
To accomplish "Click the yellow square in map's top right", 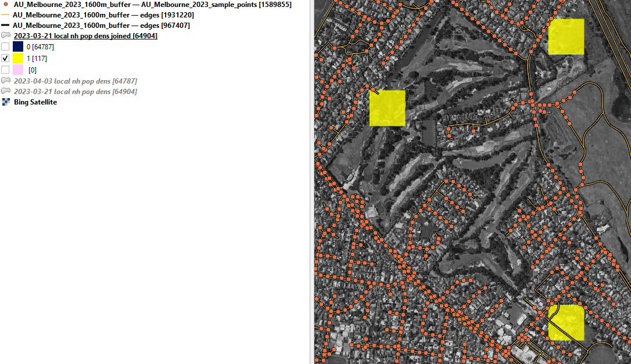I will pos(566,37).
